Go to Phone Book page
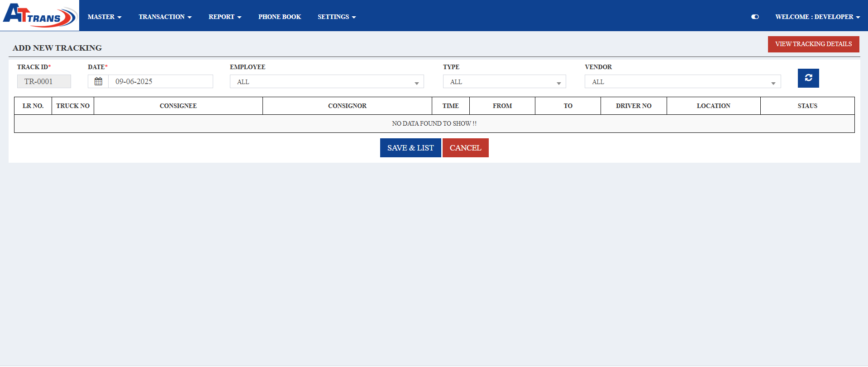The height and width of the screenshot is (367, 868). [279, 17]
